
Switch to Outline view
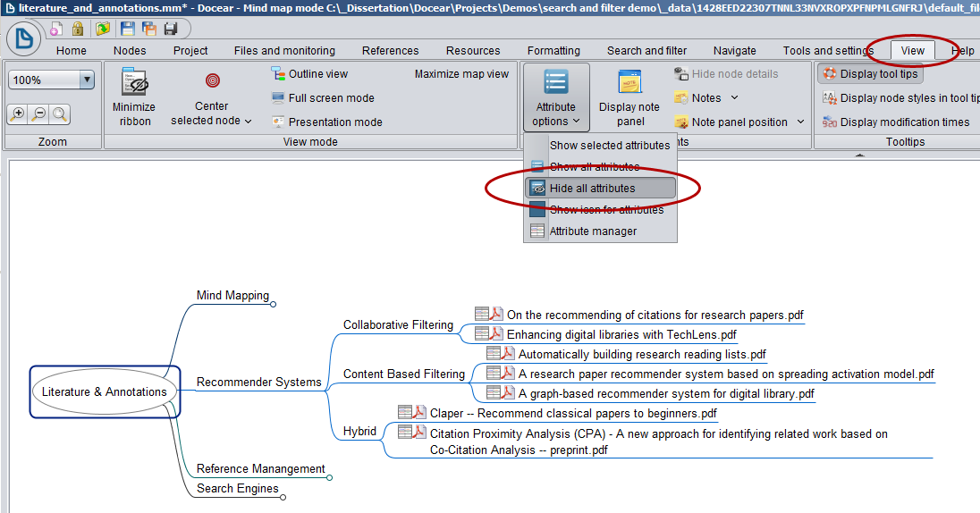point(310,73)
